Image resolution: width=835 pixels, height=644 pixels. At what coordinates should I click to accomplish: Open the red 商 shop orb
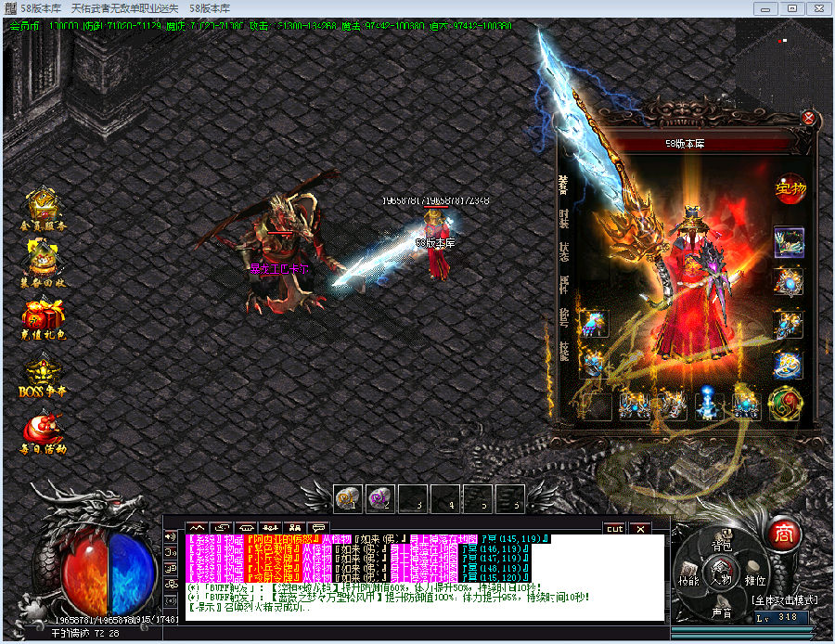784,534
